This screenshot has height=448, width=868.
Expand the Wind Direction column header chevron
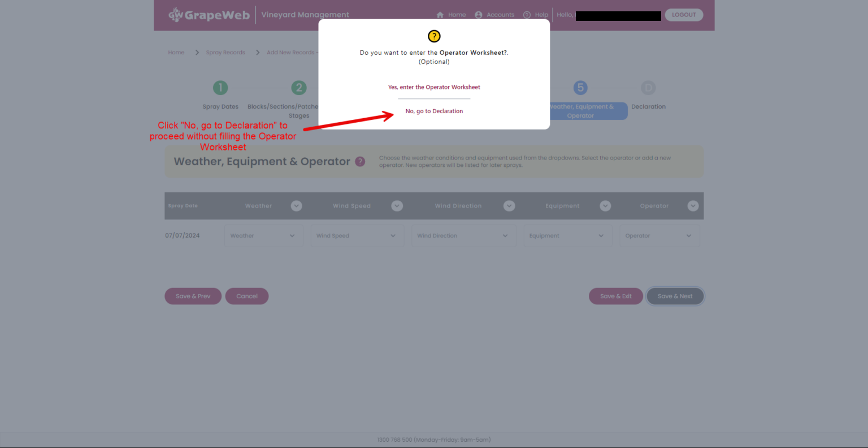click(509, 206)
